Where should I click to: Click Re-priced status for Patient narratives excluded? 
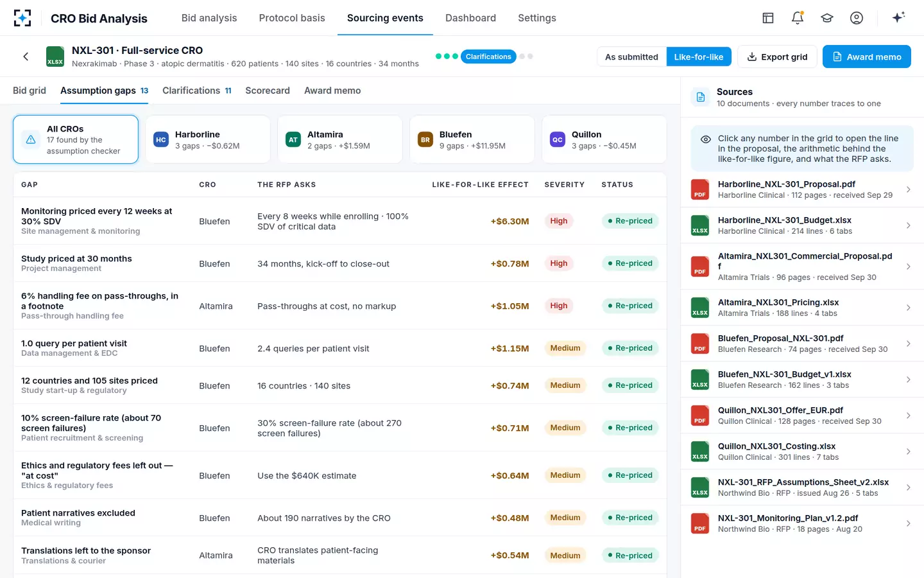click(630, 518)
